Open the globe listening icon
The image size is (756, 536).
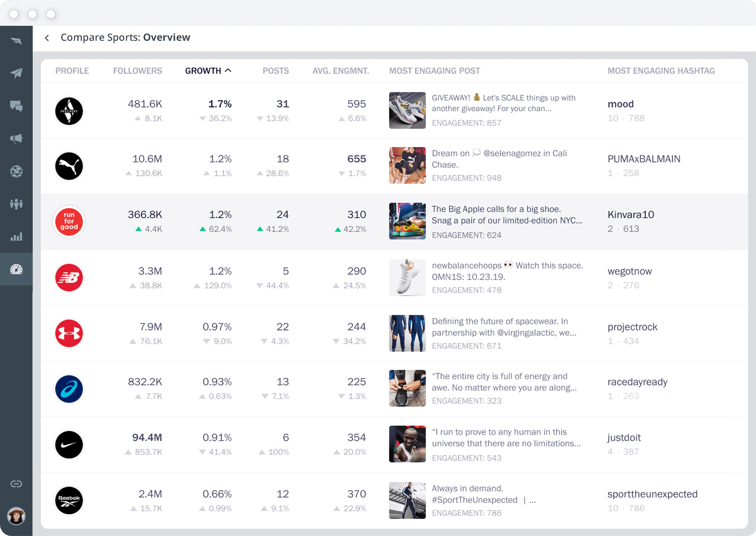[16, 171]
